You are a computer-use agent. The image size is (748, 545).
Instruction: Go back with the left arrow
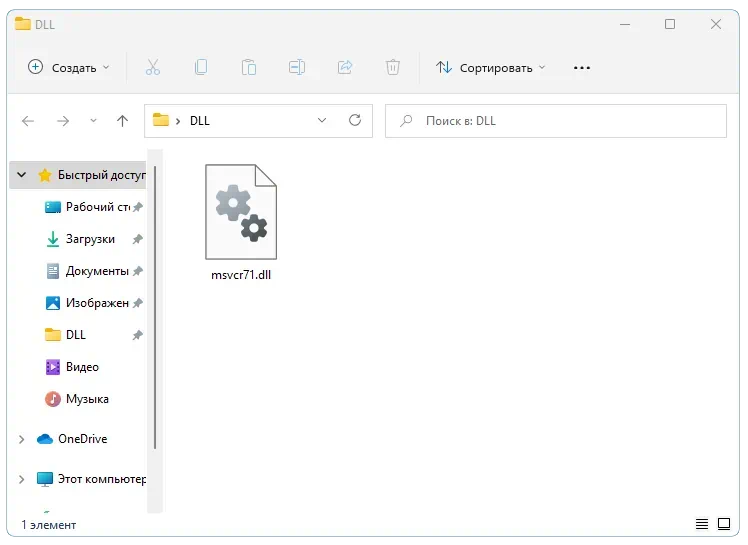[x=28, y=121]
